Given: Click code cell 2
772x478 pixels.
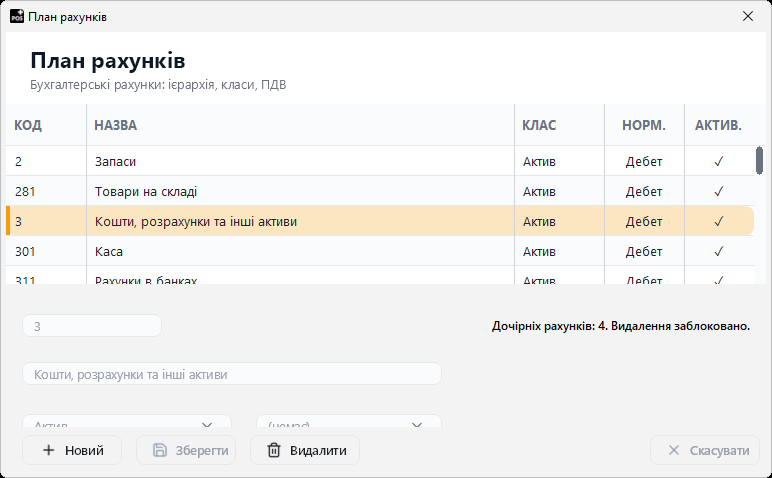Looking at the screenshot, I should (x=46, y=161).
